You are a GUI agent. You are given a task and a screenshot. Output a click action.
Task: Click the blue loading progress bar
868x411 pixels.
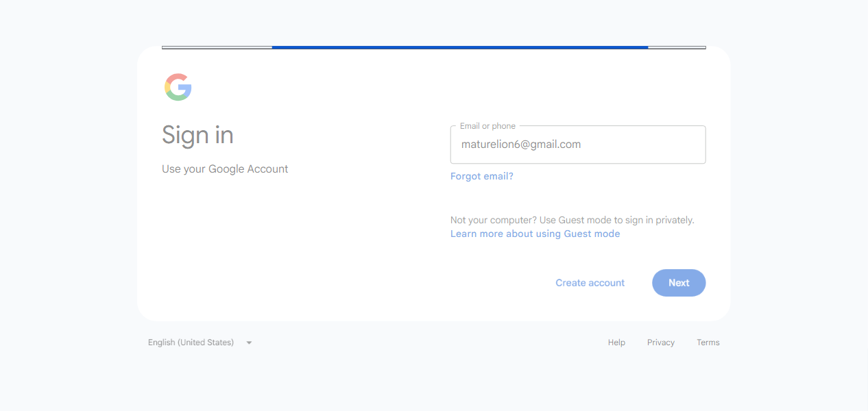click(x=460, y=47)
